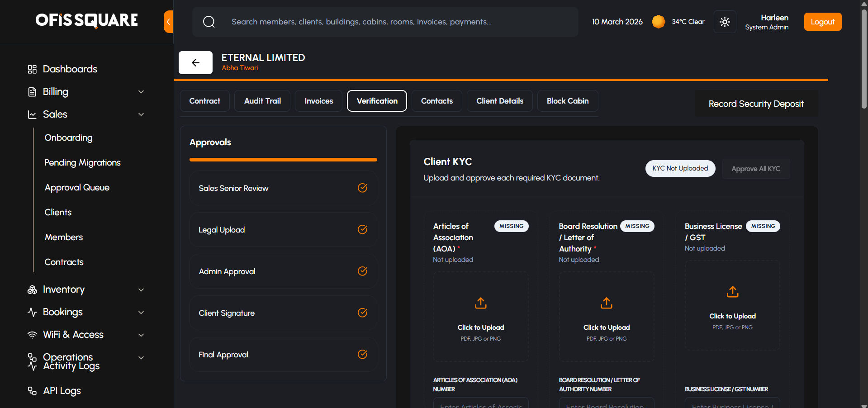
Task: Expand the Inventory menu chevron
Action: coord(141,290)
